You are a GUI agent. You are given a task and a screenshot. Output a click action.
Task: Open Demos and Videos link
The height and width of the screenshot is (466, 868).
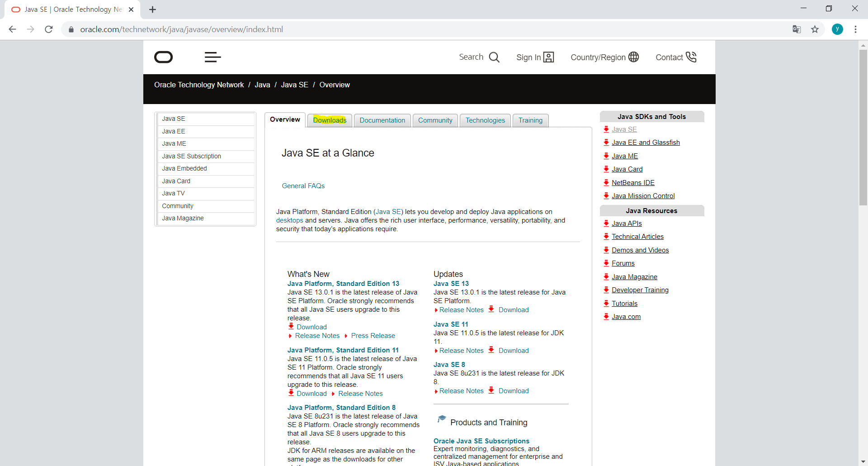click(x=640, y=250)
